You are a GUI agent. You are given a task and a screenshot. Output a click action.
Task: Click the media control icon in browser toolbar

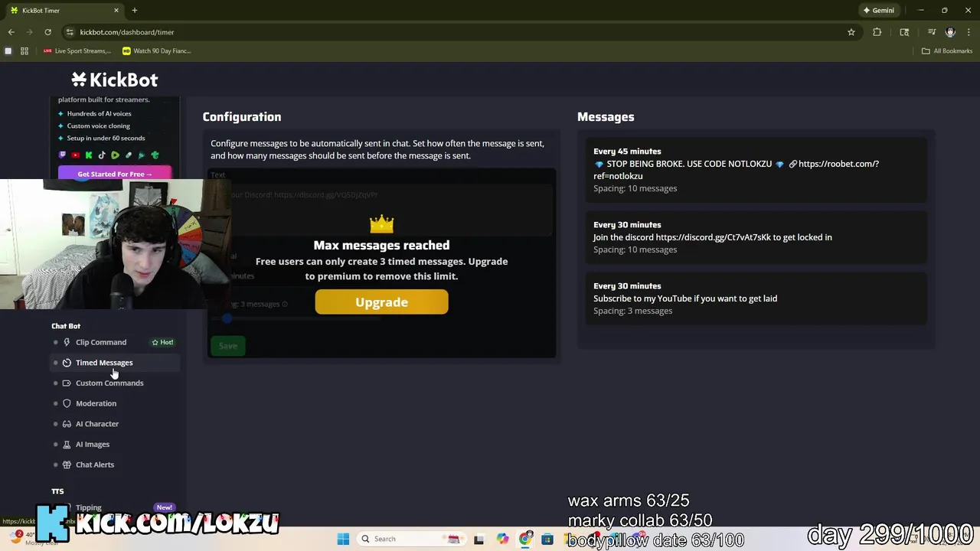pyautogui.click(x=932, y=32)
